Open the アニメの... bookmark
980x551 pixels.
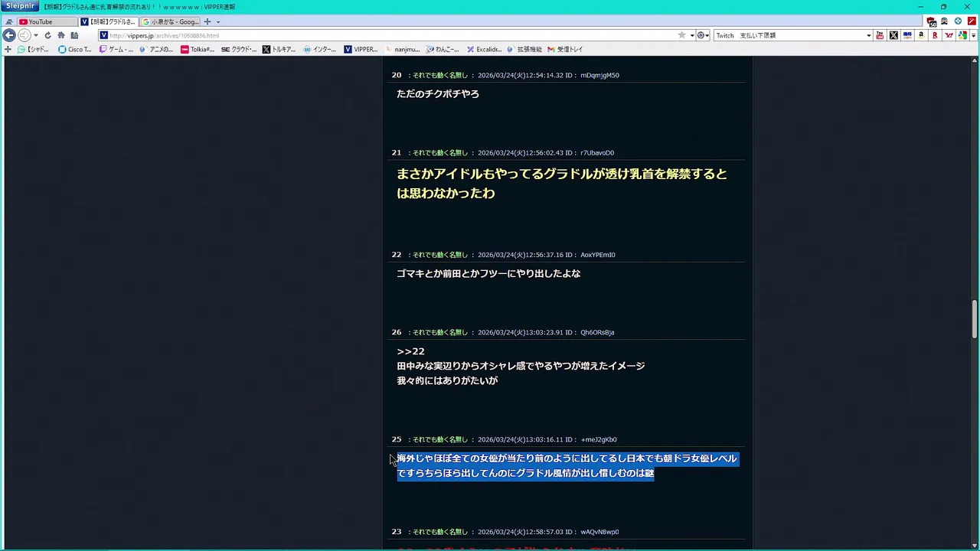tap(157, 49)
